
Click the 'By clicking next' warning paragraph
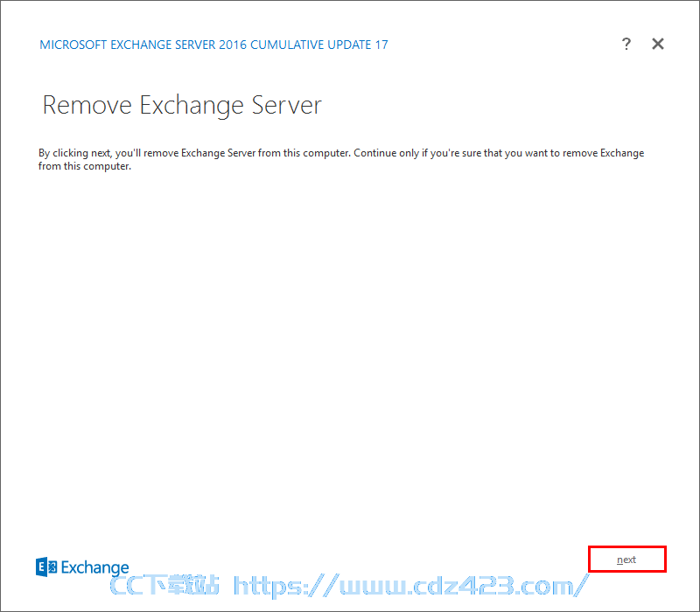tap(341, 159)
